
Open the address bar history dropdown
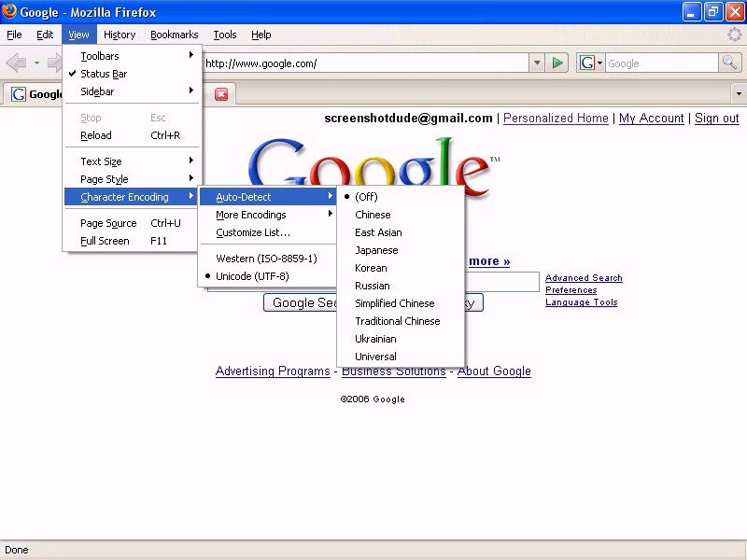[x=537, y=63]
